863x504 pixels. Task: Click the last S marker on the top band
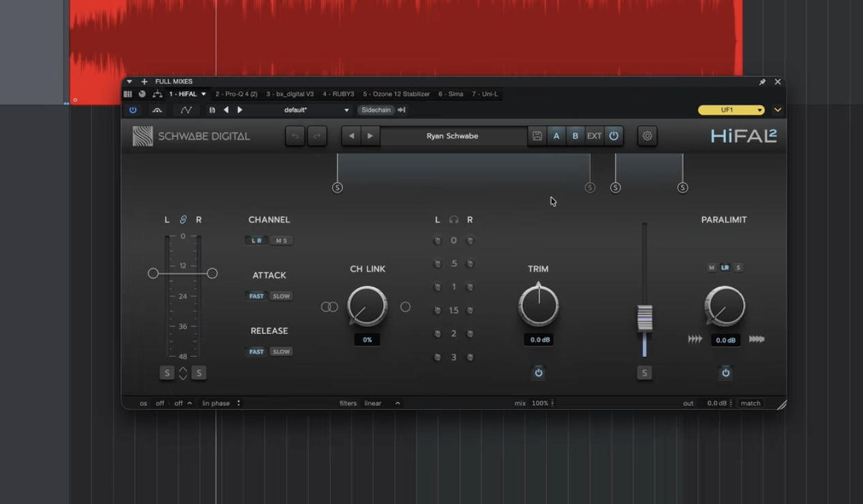[682, 188]
